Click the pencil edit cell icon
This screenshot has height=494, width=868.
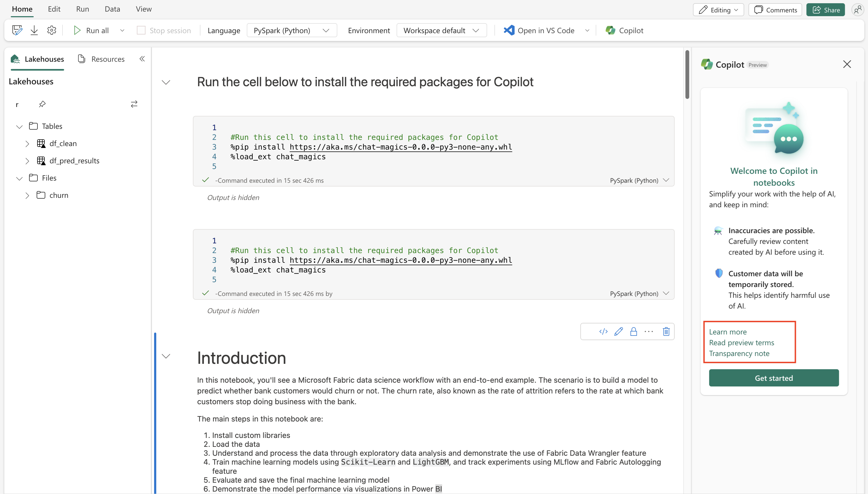click(618, 331)
